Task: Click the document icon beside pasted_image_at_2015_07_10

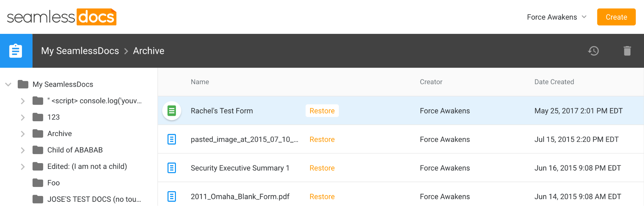Action: (172, 139)
